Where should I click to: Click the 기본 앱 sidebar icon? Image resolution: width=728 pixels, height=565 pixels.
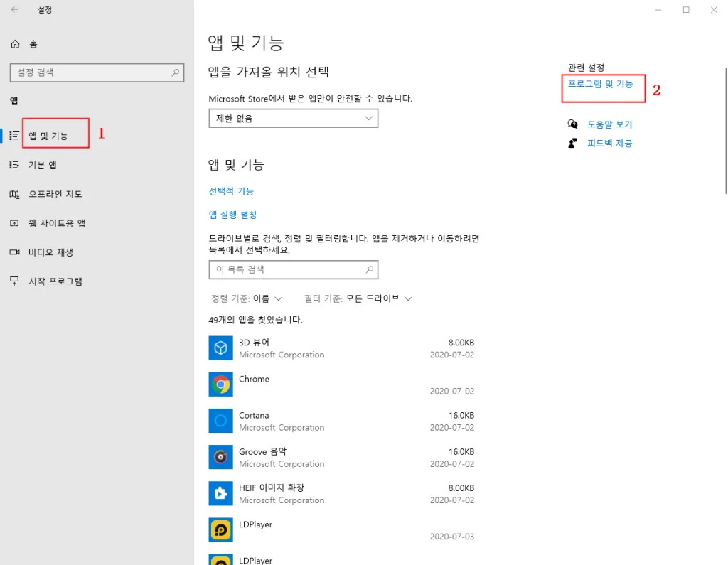coord(14,165)
